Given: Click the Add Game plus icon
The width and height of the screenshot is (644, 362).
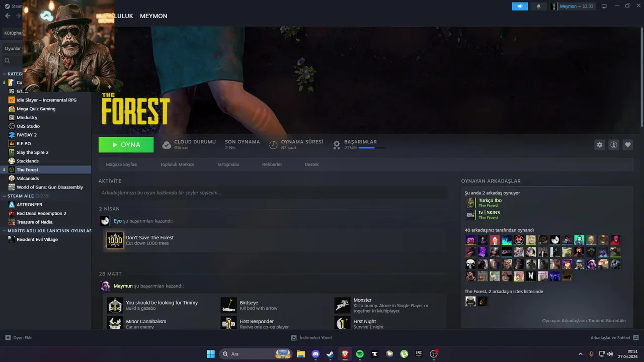Looking at the screenshot, I should pos(8,337).
